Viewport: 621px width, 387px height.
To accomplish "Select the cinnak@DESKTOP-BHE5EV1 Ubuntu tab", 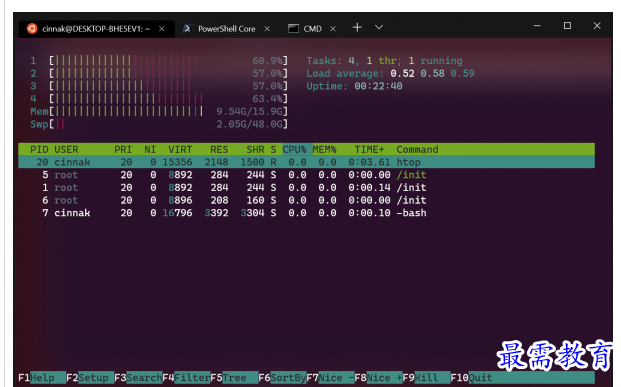I will click(x=96, y=29).
